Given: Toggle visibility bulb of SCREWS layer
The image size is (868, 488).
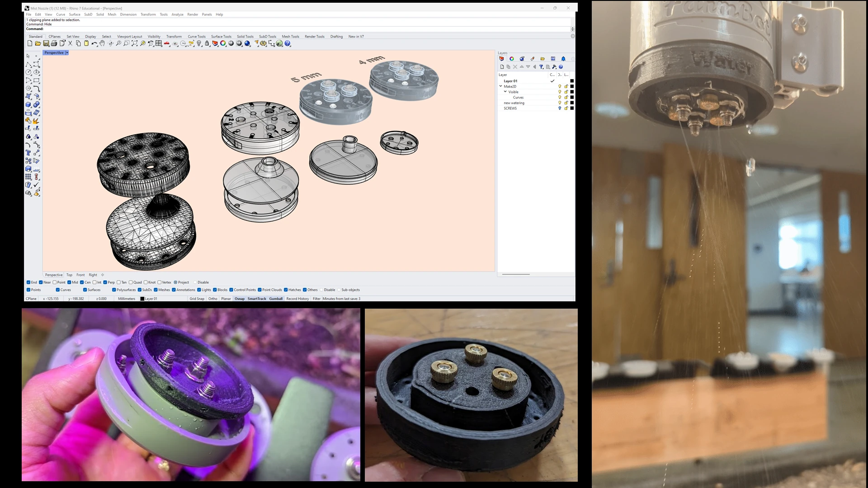Looking at the screenshot, I should coord(560,108).
